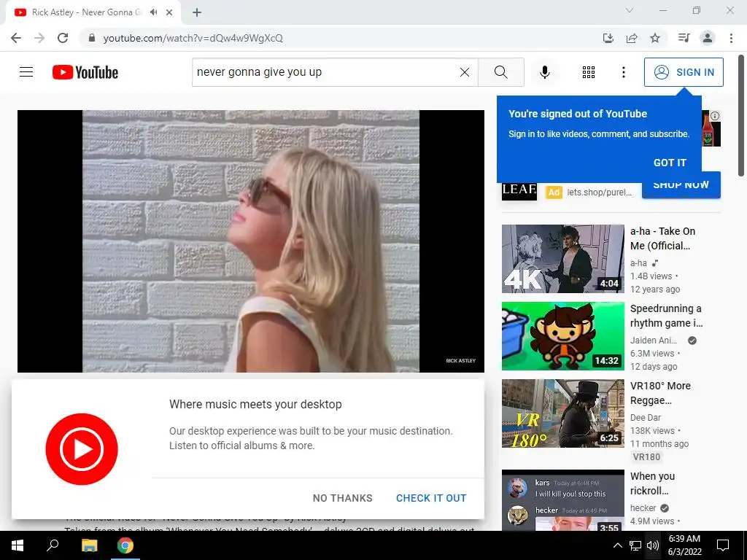This screenshot has width=747, height=560.
Task: Open VR180° More Reggae video thumbnail
Action: click(562, 413)
